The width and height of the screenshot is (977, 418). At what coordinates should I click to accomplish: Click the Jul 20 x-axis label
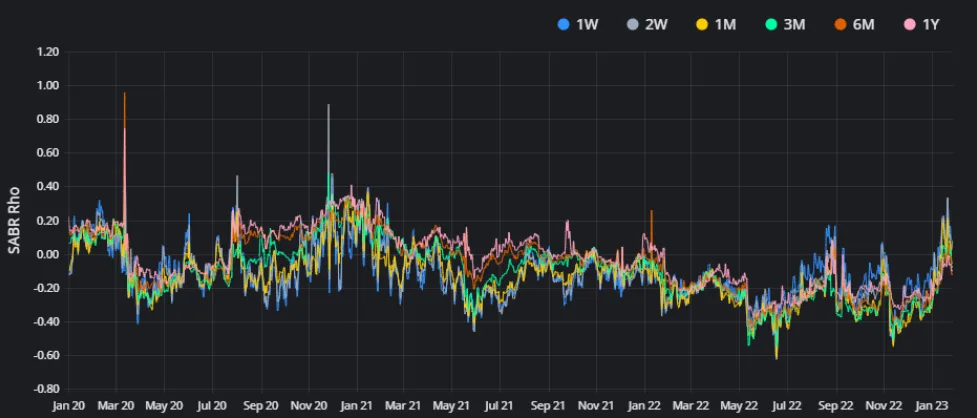(212, 404)
